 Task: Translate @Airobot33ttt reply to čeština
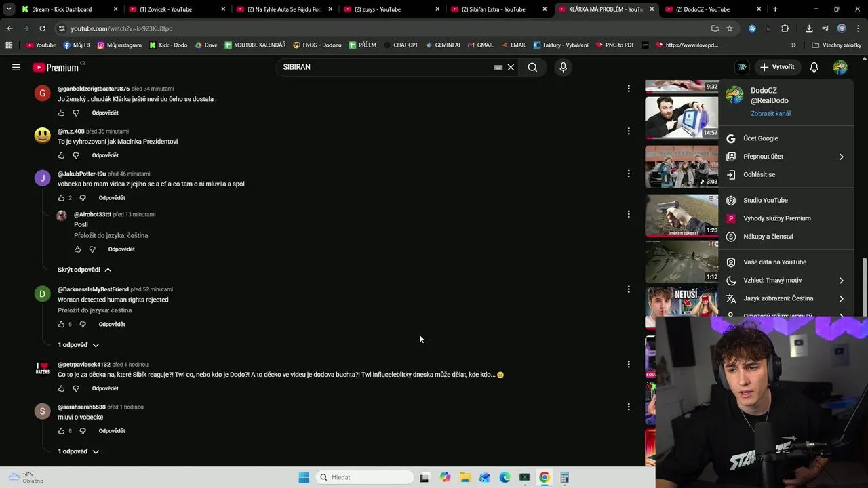point(111,235)
